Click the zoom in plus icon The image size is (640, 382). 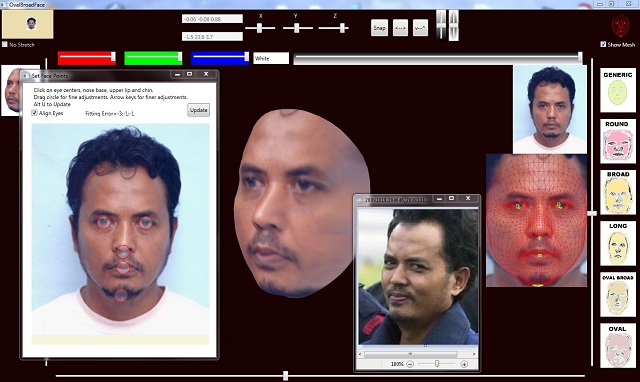(x=464, y=364)
